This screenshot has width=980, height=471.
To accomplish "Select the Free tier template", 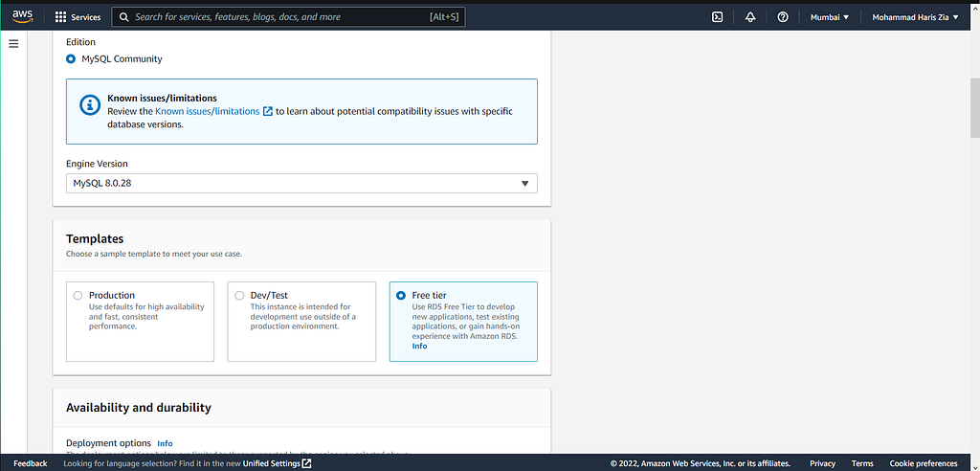I will 463,322.
